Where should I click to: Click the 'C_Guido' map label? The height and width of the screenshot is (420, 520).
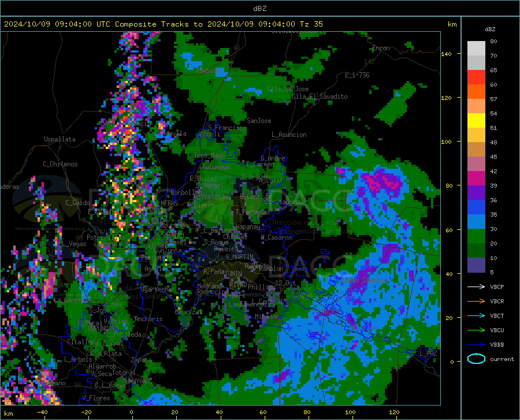[x=77, y=203]
